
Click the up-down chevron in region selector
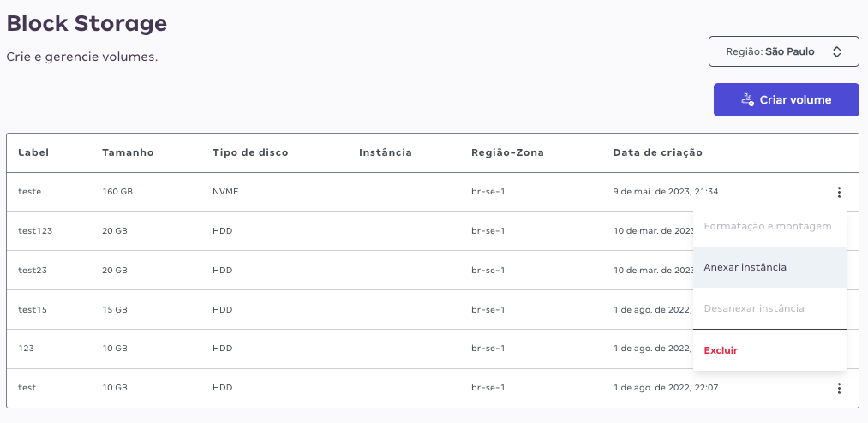[836, 51]
